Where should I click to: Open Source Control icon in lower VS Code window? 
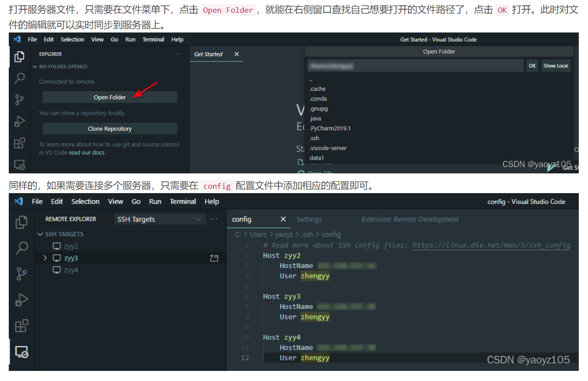point(22,274)
